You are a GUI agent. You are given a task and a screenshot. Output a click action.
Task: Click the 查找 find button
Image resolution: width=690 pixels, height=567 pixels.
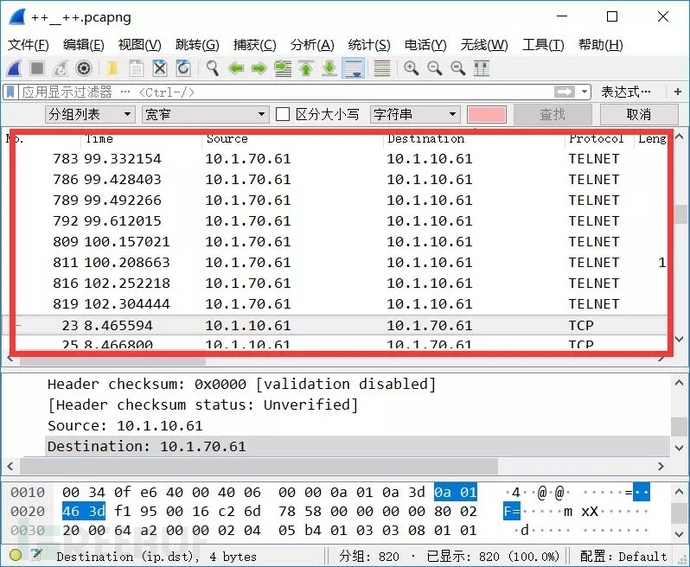552,114
